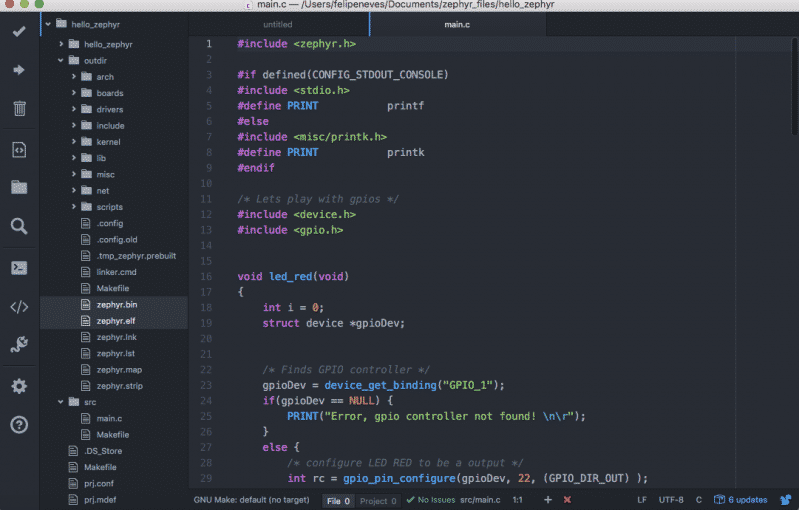This screenshot has width=799, height=510.
Task: Click the package icon beside 6 updates
Action: pyautogui.click(x=719, y=500)
